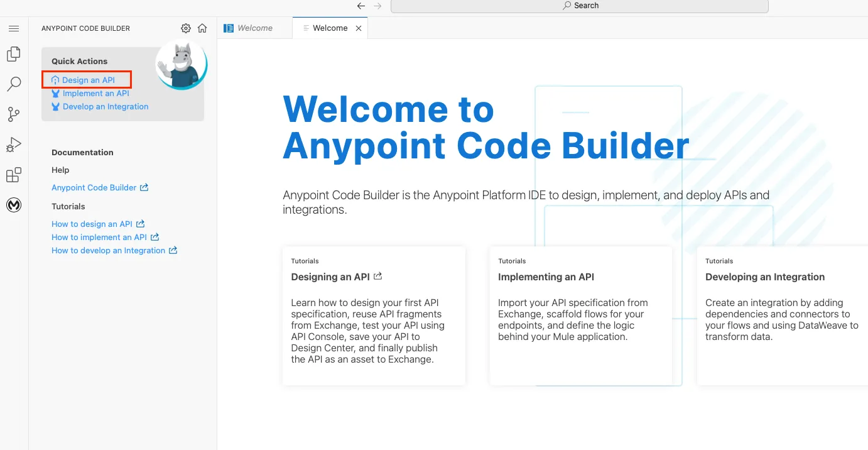Click Implement an API quick action
This screenshot has height=450, width=868.
95,93
